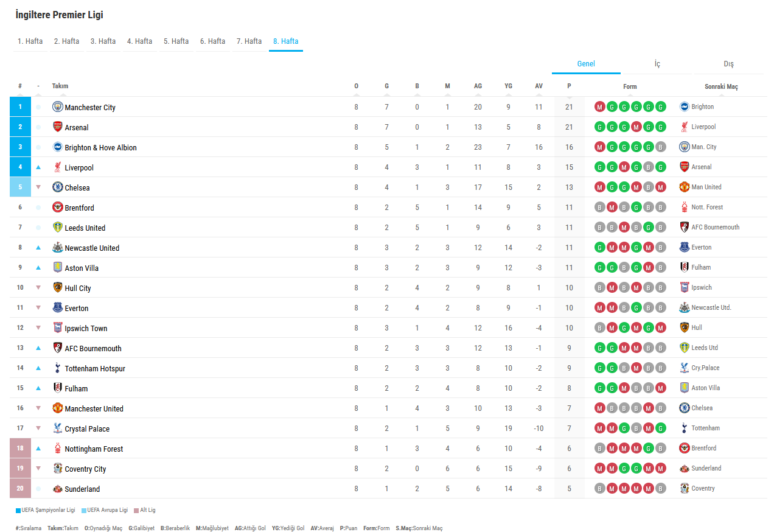Click the Tottenham Hotspur crest in row 14
This screenshot has width=774, height=532.
(x=58, y=368)
